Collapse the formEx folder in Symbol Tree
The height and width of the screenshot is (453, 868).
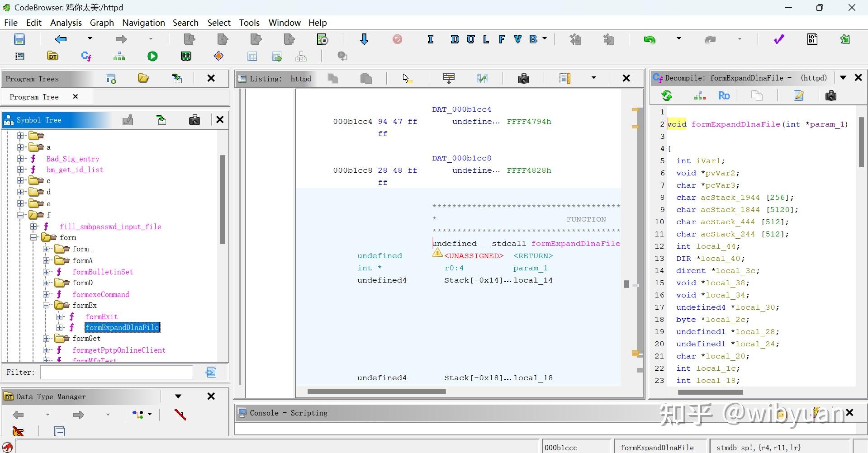[47, 306]
